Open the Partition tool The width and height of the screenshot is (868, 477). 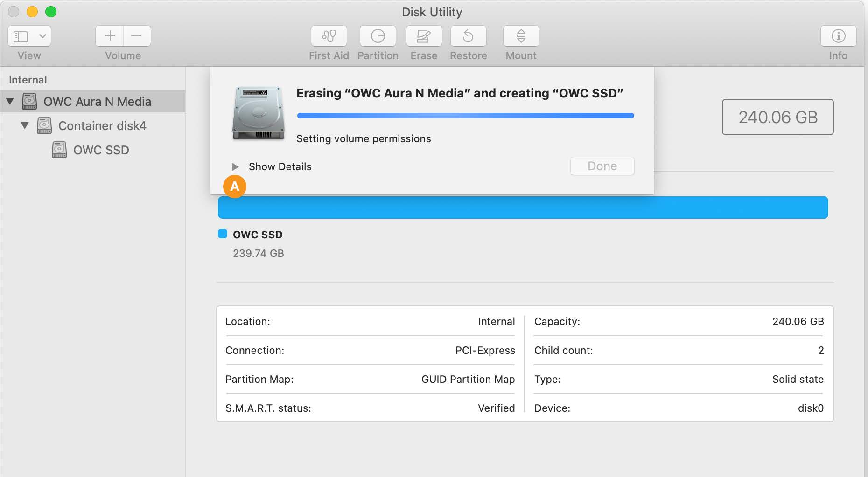tap(378, 36)
